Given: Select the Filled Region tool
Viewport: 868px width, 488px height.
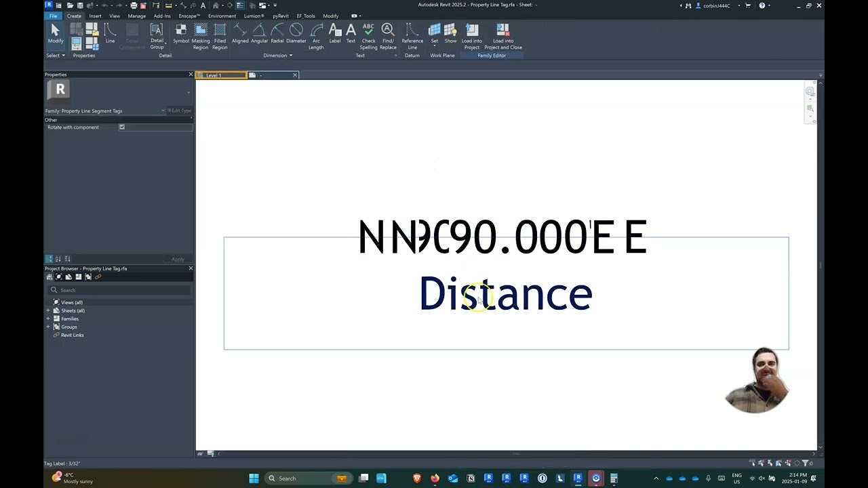Looking at the screenshot, I should (x=220, y=37).
